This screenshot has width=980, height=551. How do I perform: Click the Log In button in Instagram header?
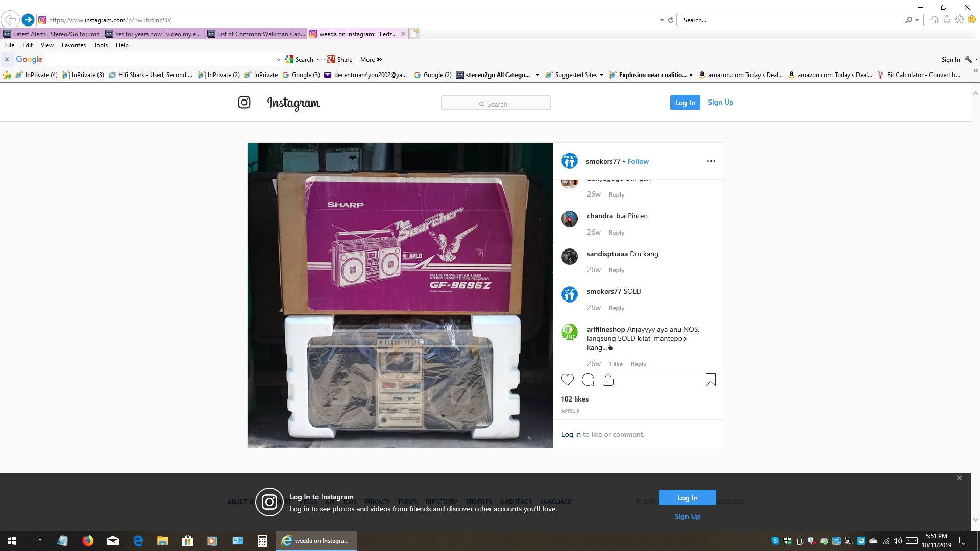[x=685, y=103]
